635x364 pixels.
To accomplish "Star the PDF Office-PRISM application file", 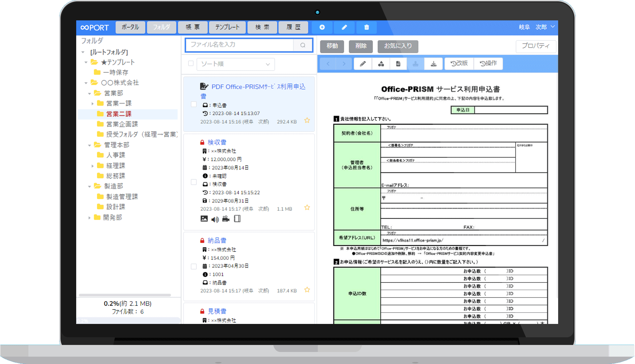I will 307,121.
